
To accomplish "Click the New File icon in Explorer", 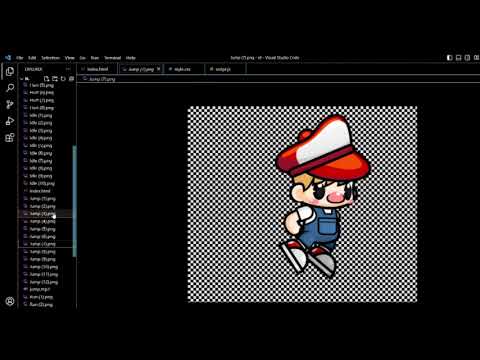I will pos(46,79).
